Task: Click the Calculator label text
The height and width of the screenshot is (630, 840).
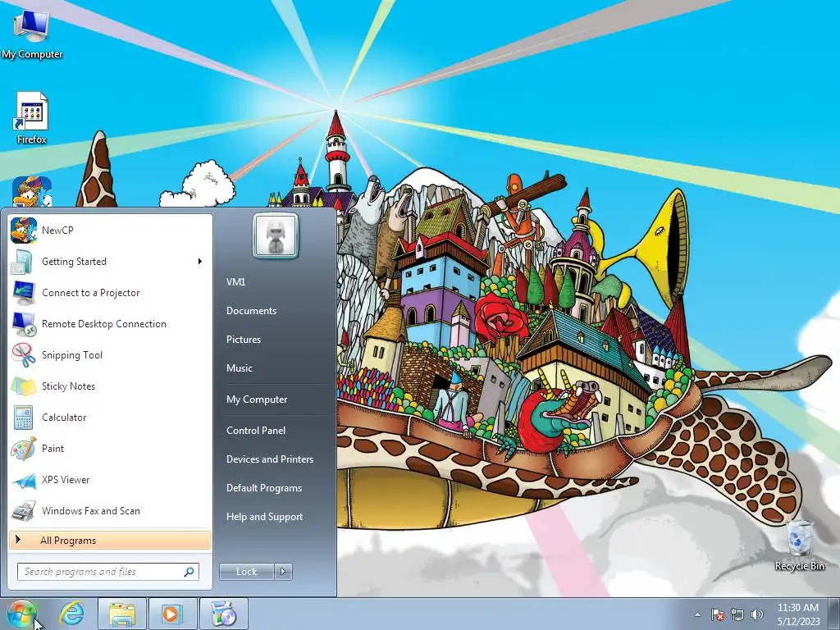Action: pos(64,418)
